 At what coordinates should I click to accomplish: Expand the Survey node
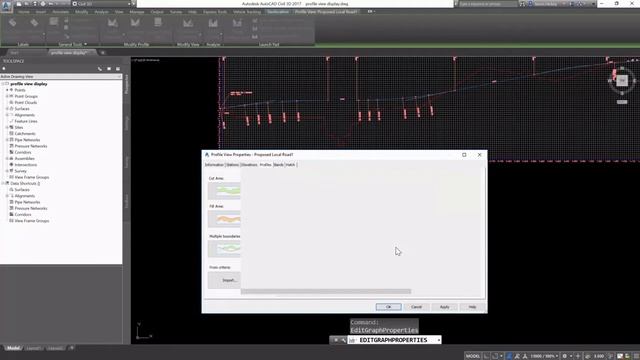pos(7,171)
